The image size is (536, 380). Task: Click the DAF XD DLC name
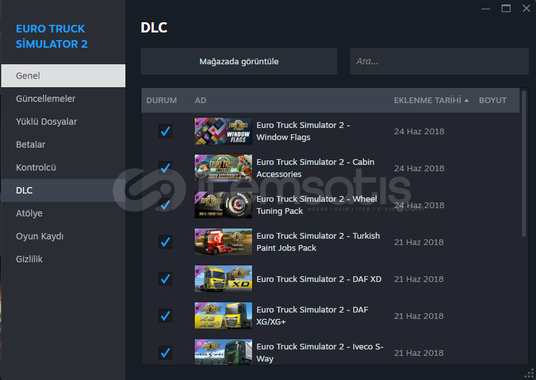pos(319,279)
